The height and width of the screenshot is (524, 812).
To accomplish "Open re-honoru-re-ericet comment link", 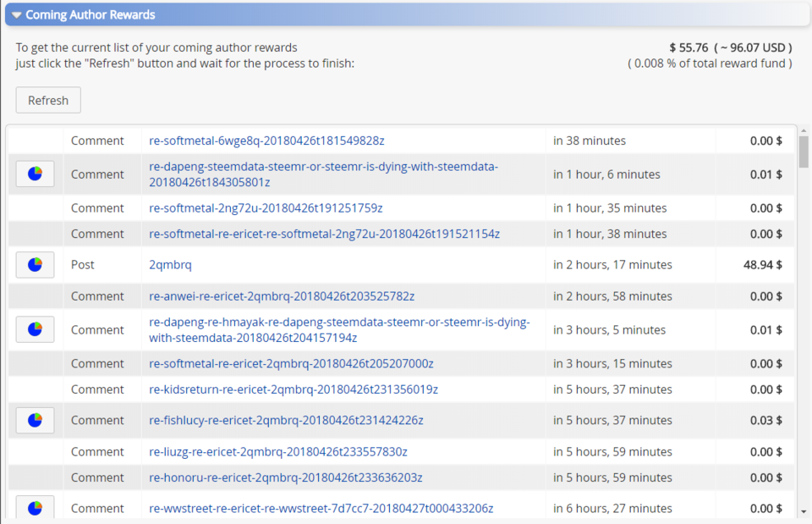I will tap(286, 477).
